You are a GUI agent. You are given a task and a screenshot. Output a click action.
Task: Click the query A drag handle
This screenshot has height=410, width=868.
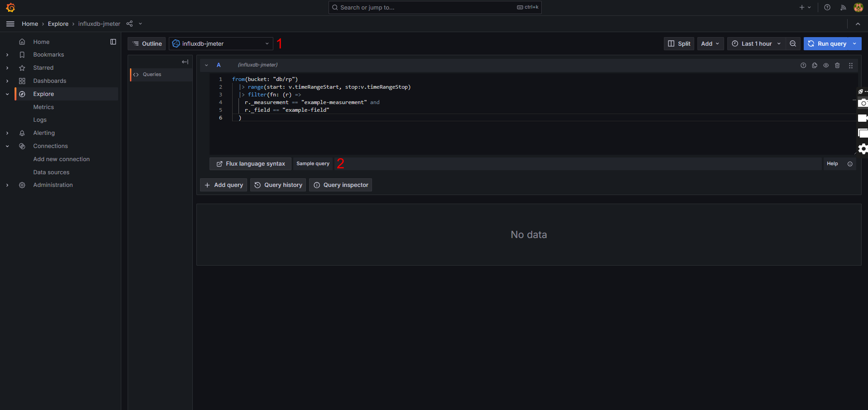tap(851, 66)
